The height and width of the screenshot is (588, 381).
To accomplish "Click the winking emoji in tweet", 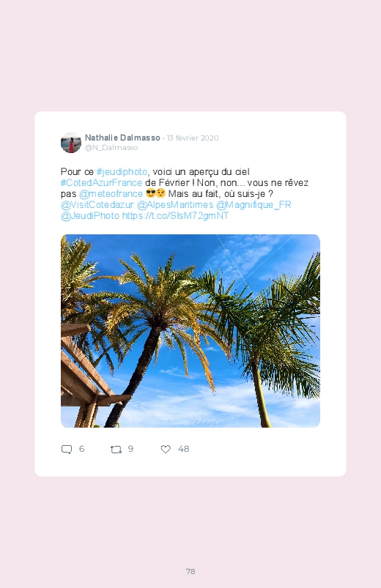I will [x=160, y=193].
